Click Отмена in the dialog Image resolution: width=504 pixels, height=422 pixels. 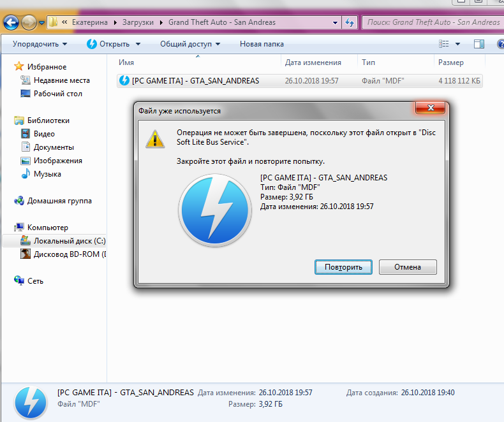point(408,267)
